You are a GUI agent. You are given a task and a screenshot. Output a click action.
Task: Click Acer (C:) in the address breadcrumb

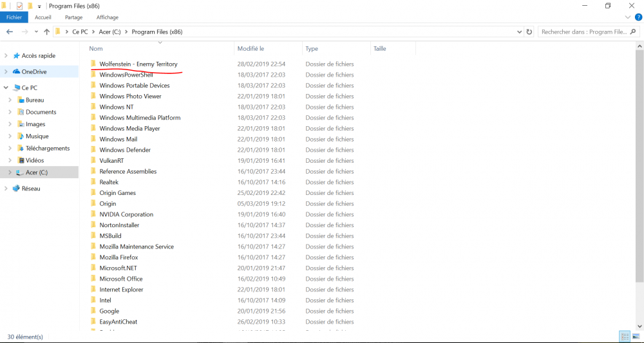tap(109, 32)
